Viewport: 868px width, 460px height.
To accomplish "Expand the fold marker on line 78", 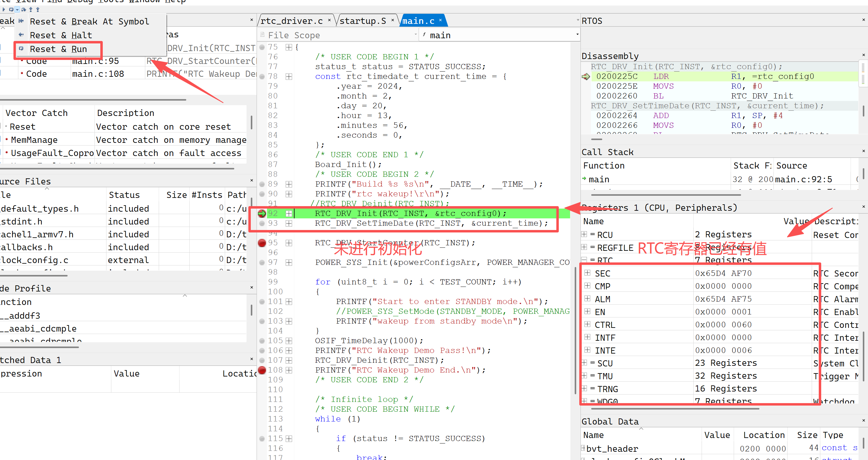I will coord(289,76).
